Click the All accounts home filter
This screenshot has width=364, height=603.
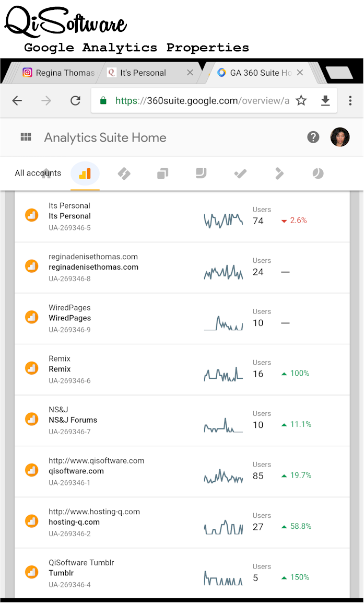click(x=38, y=173)
